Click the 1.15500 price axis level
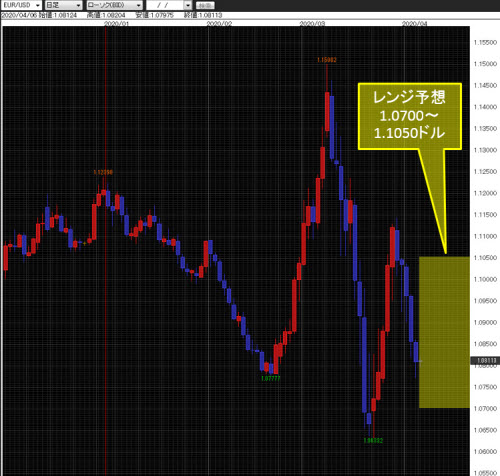Viewport: 500px width, 476px height. (485, 43)
